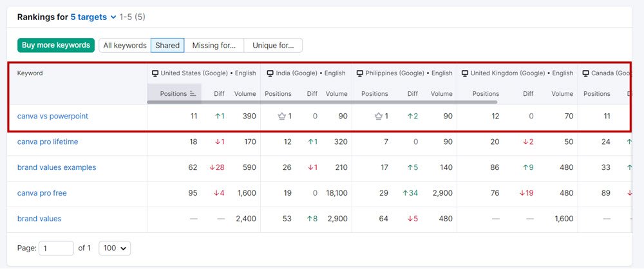The image size is (644, 269).
Task: Open the canva pro free keyword link
Action: (x=42, y=193)
